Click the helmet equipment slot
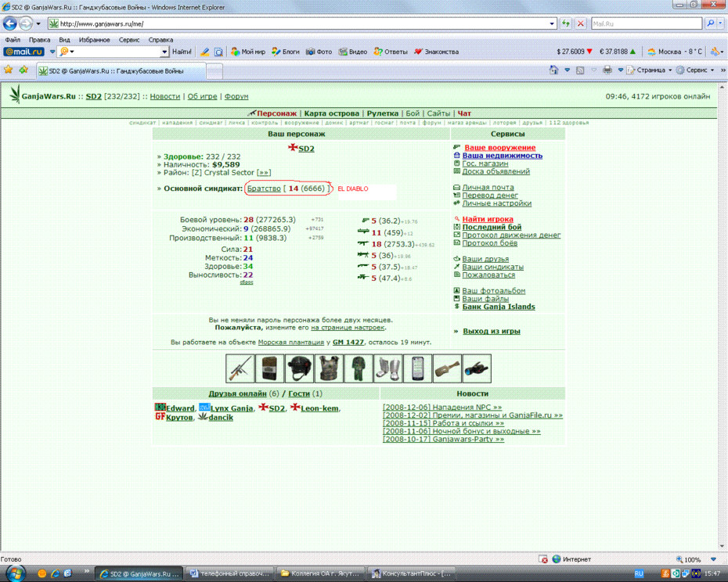 click(300, 368)
